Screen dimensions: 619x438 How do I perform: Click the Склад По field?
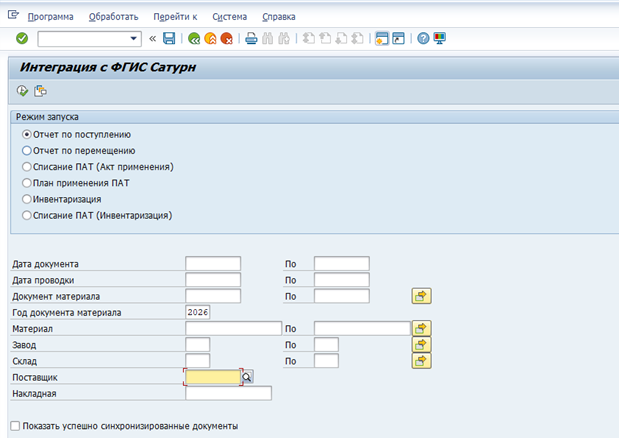coord(326,361)
